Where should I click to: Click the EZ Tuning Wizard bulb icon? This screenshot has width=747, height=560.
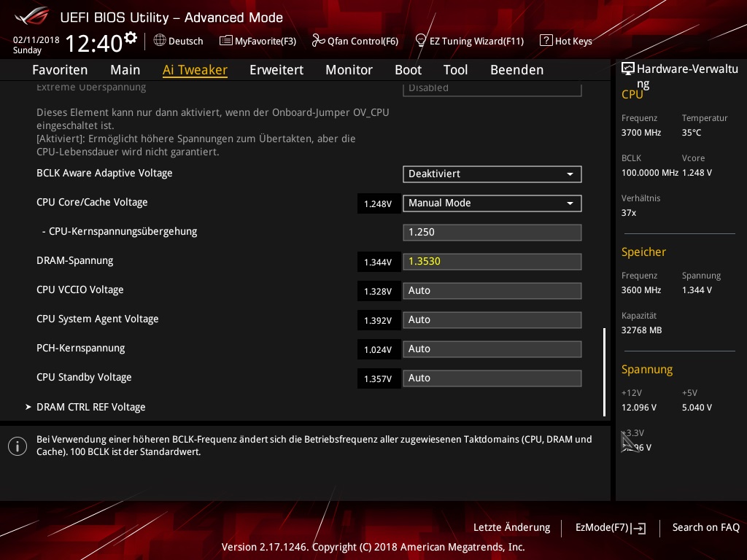(x=421, y=41)
